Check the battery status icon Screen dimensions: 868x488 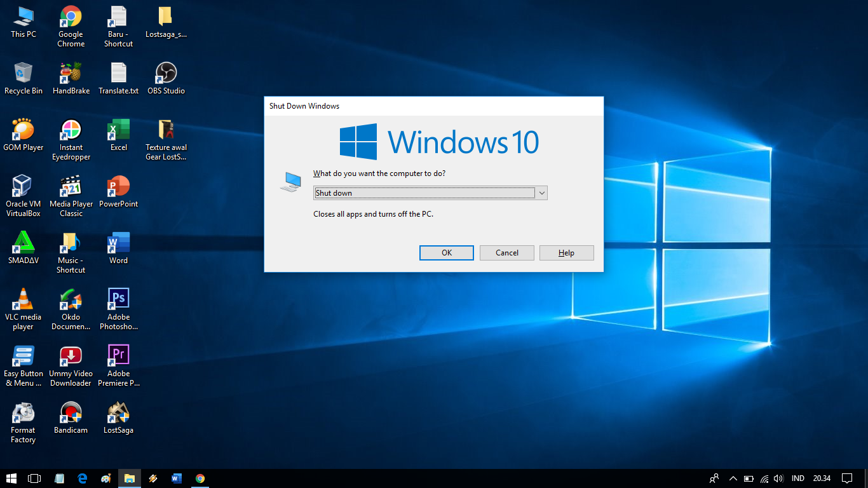[749, 478]
